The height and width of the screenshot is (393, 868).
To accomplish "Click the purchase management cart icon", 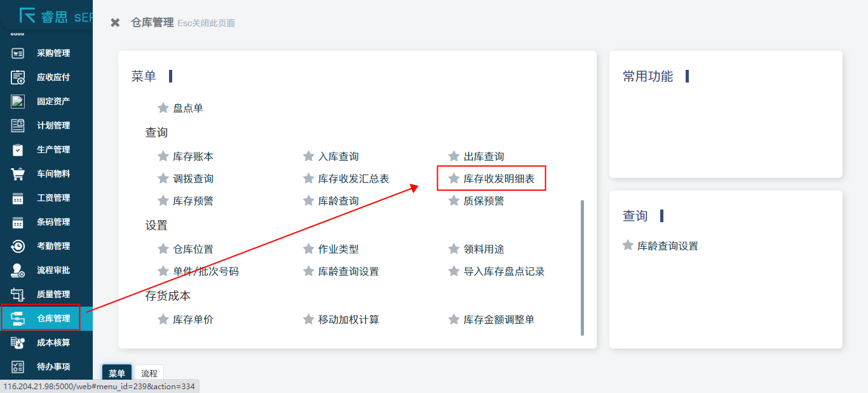I will click(18, 53).
